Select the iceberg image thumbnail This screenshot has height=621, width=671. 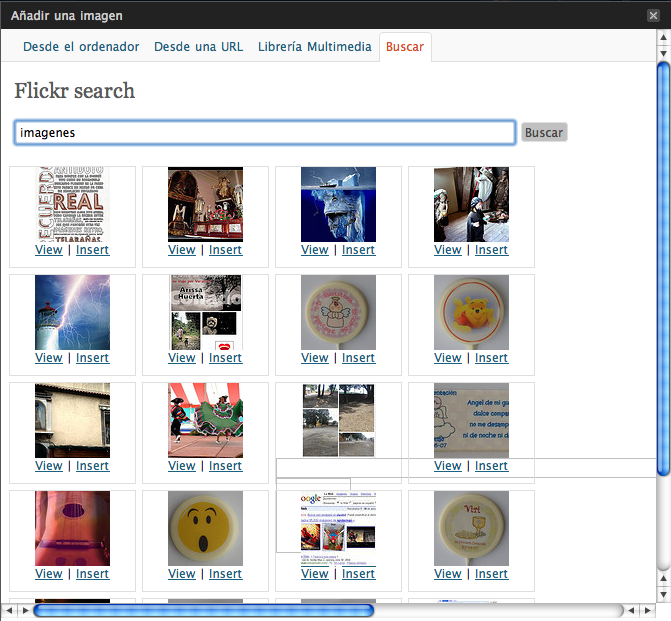point(338,204)
